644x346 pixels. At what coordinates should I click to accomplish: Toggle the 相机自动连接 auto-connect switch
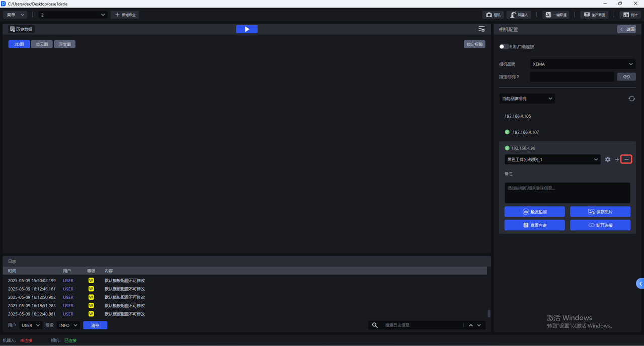(504, 47)
